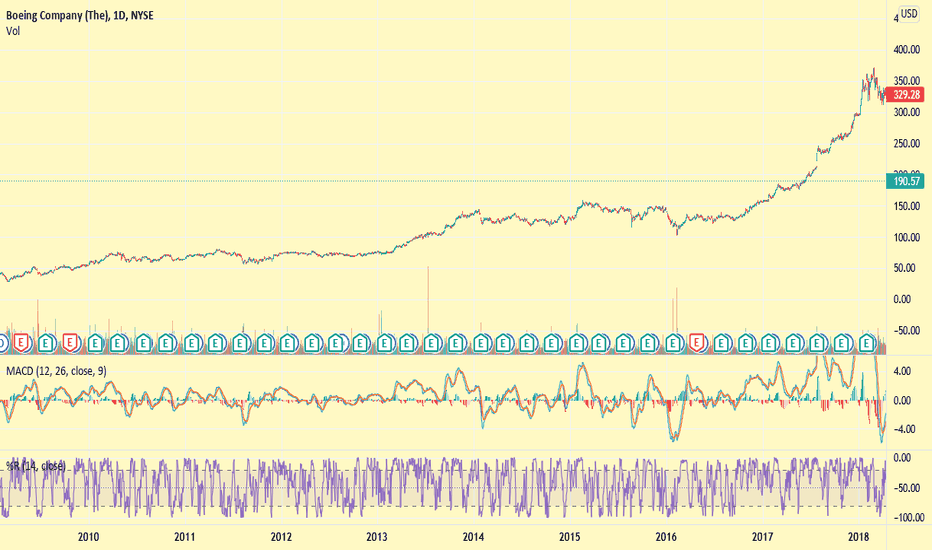Screen dimensions: 932x550
Task: Click the red 329.28 last price label
Action: pos(906,95)
